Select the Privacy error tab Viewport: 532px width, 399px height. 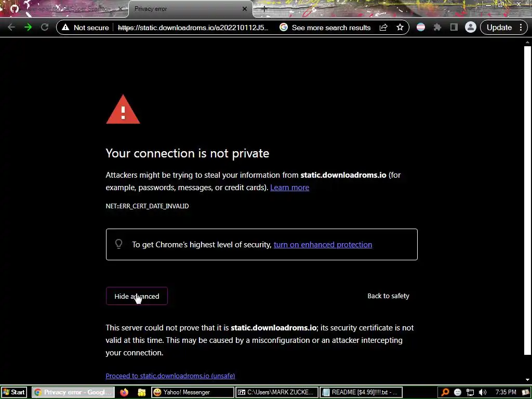coord(190,9)
